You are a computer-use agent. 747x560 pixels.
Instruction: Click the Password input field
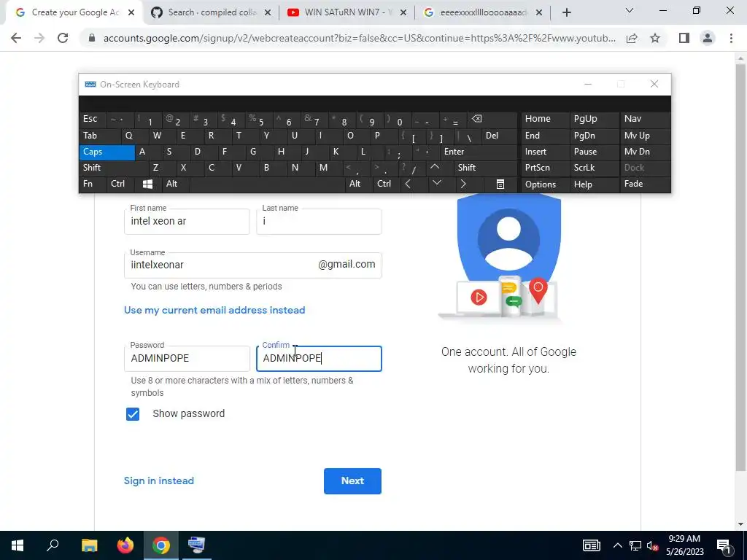click(x=187, y=359)
